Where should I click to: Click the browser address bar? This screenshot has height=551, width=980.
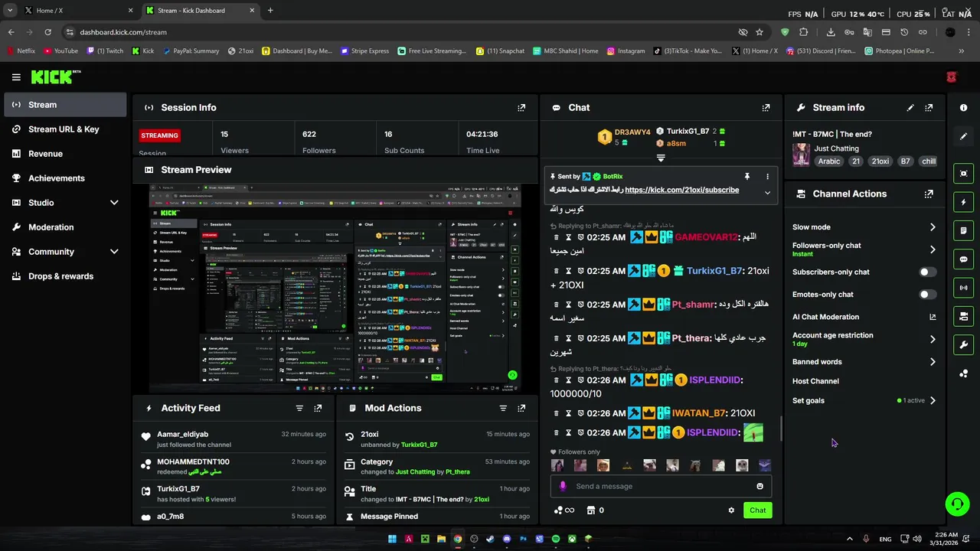[398, 32]
